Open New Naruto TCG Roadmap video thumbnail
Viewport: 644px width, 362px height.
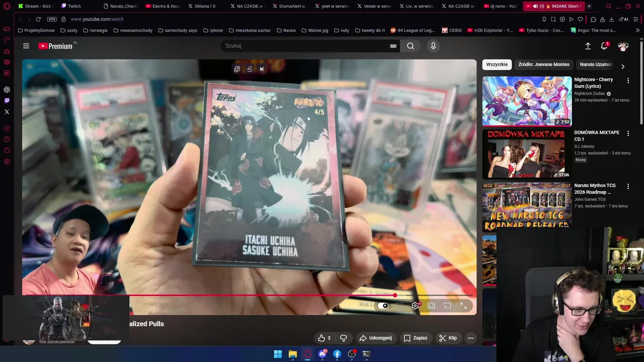coord(527,207)
